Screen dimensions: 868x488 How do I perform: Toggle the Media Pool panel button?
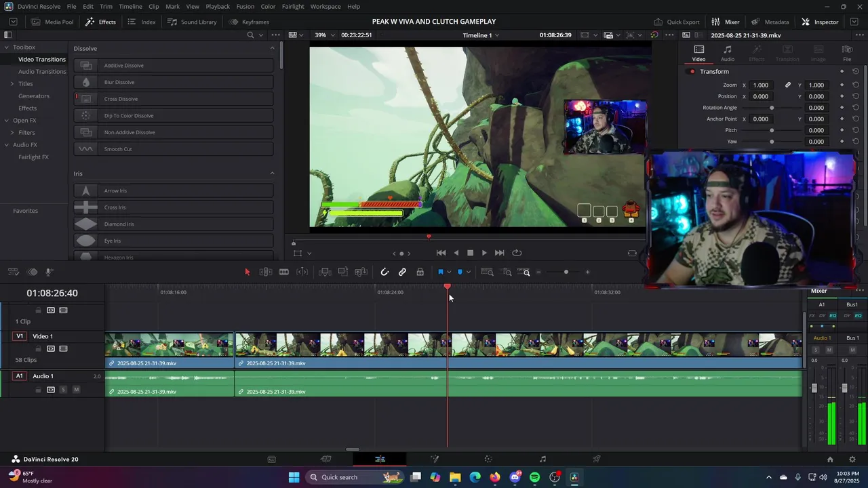point(52,22)
